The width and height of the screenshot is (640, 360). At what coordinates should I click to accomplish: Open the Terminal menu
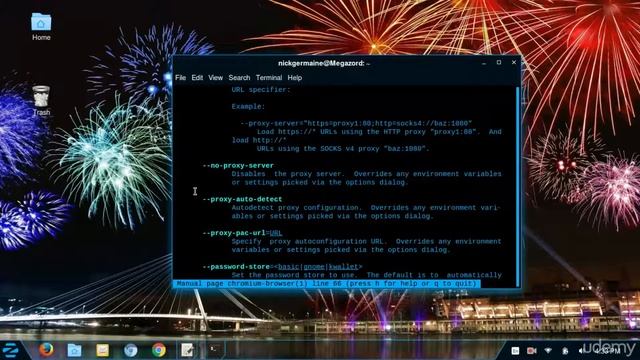click(x=269, y=78)
